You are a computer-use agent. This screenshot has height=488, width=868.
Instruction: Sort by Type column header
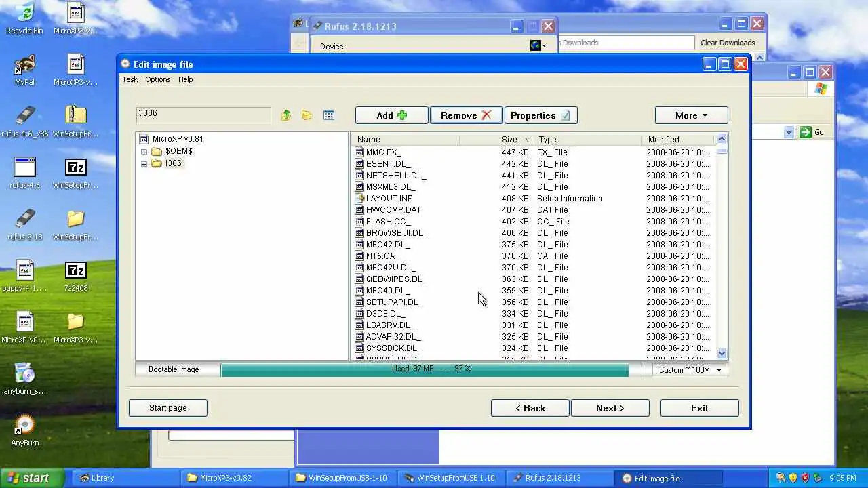click(587, 140)
